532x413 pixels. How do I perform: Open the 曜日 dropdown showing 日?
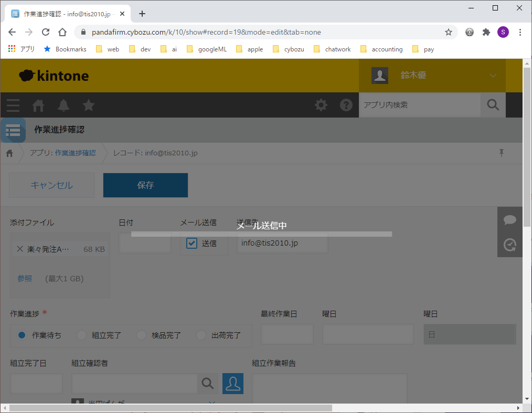pos(470,334)
